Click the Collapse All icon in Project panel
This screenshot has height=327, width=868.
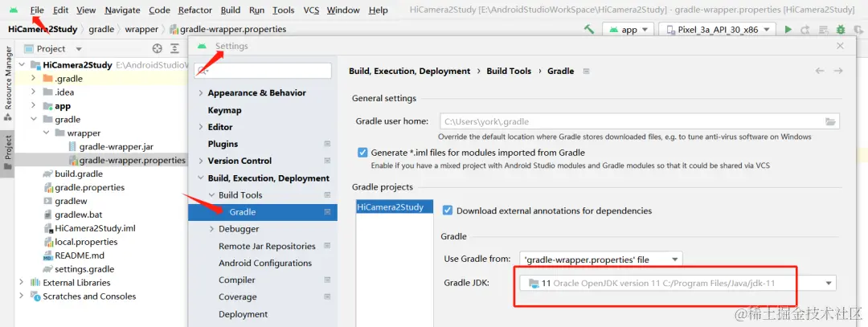(x=175, y=49)
